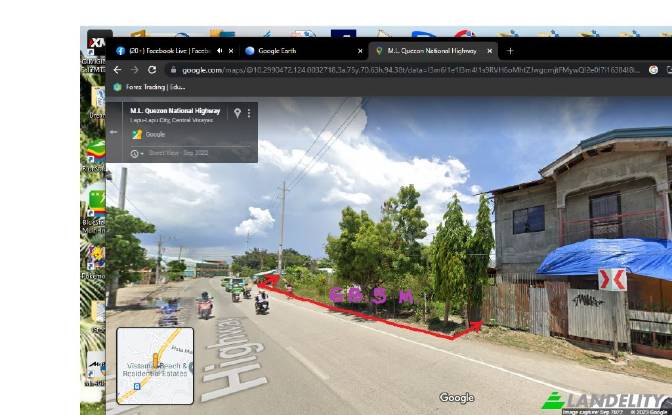672x415 pixels.
Task: Click the address bar URL field
Action: [x=400, y=70]
